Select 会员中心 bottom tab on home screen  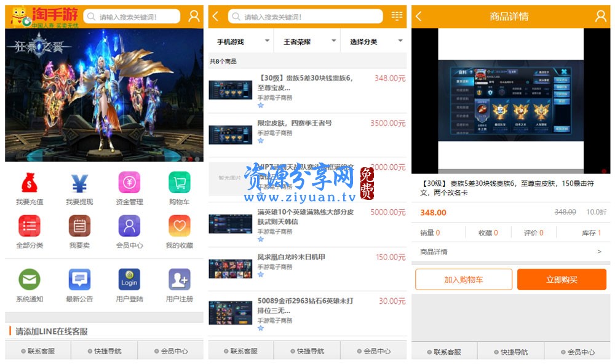[x=170, y=351]
